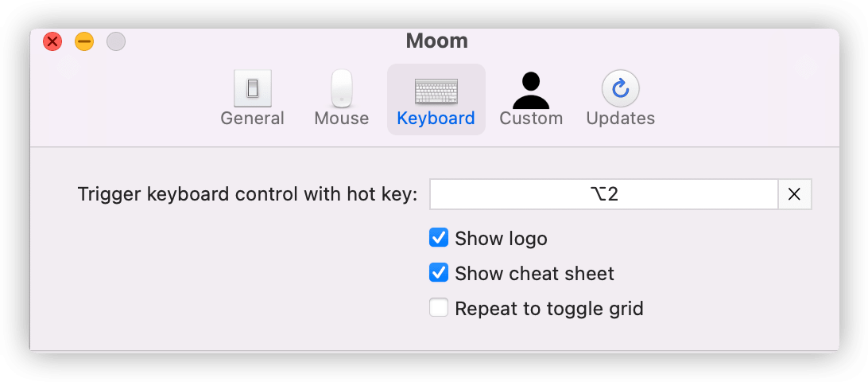The height and width of the screenshot is (382, 868).
Task: Open the Updates tab label
Action: [x=621, y=118]
